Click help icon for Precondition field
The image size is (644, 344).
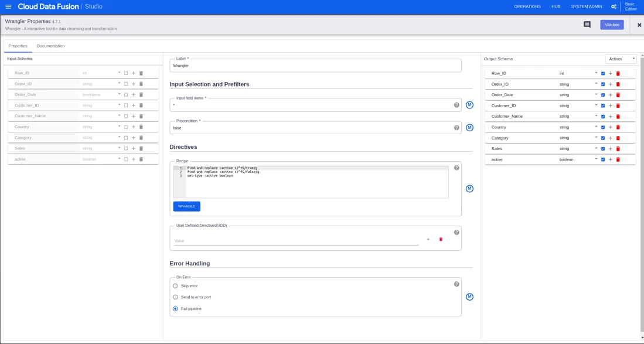(x=456, y=128)
